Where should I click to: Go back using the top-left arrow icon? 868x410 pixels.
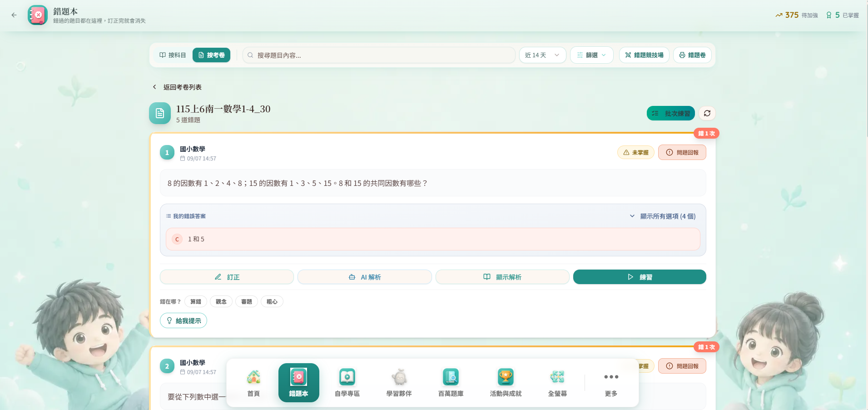[x=14, y=15]
